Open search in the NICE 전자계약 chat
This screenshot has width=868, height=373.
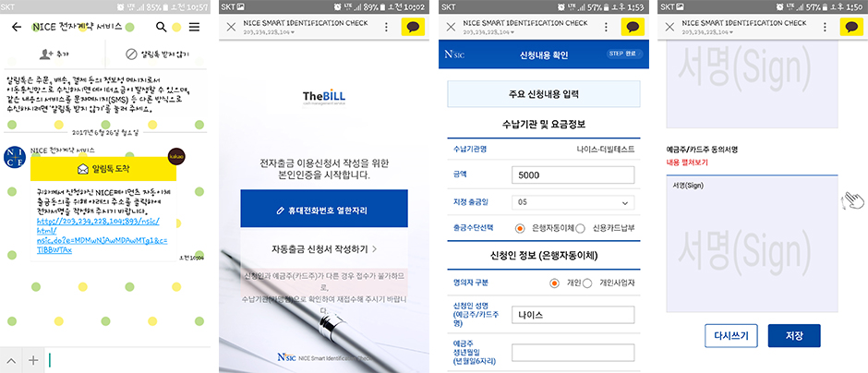click(x=161, y=27)
